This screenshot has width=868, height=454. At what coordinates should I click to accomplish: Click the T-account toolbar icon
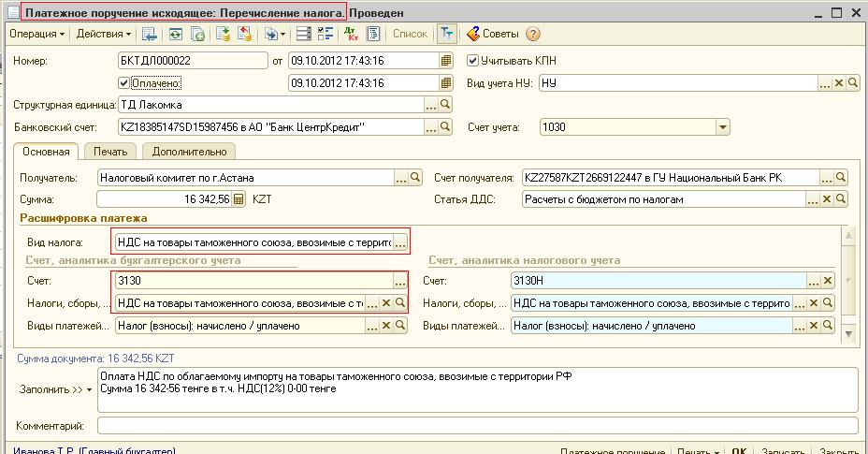point(446,34)
